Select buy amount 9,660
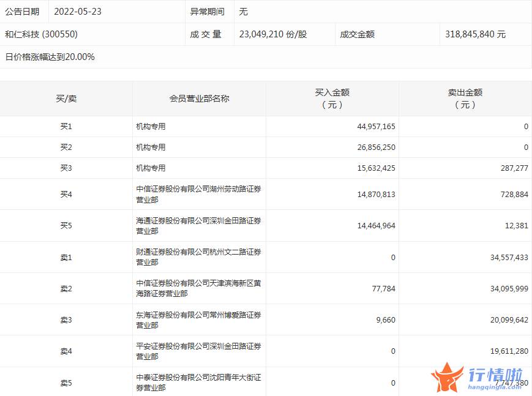This screenshot has height=396, width=532. (386, 320)
